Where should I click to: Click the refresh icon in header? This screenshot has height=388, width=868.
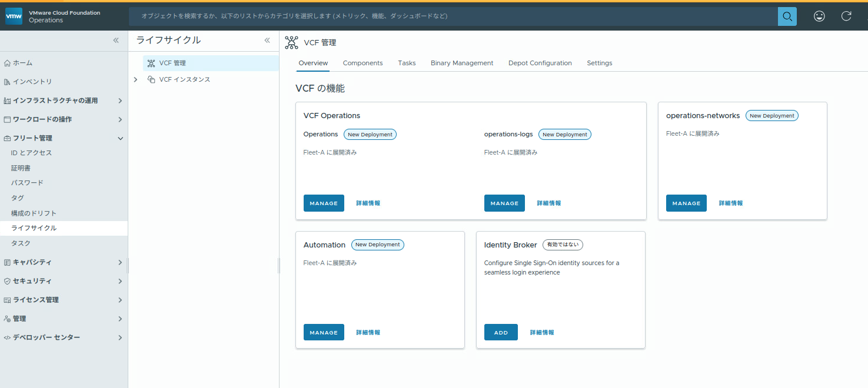click(846, 16)
